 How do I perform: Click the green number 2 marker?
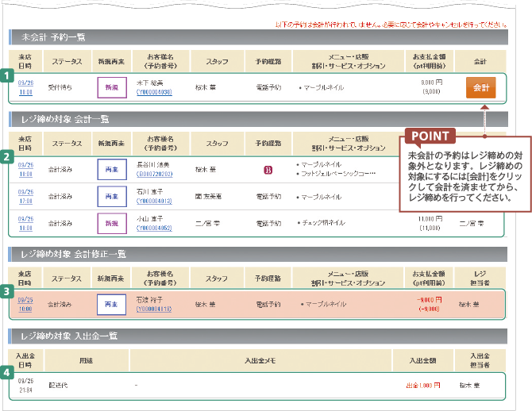coord(6,156)
